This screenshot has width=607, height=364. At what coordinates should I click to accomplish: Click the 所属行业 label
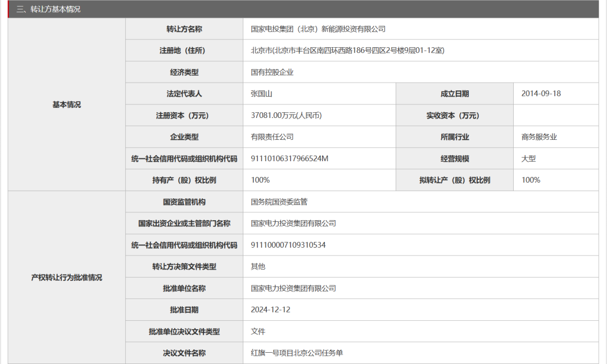455,137
